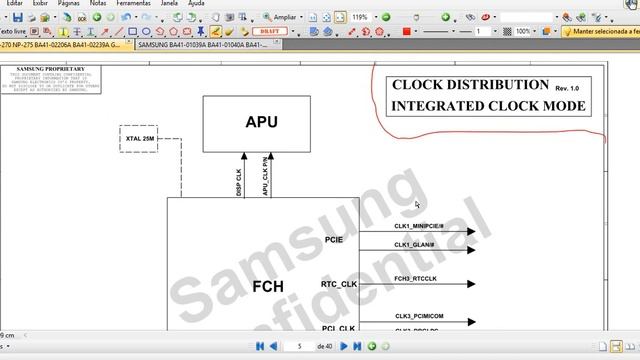
Task: Open the 100% opacity dropdown
Action: [534, 31]
